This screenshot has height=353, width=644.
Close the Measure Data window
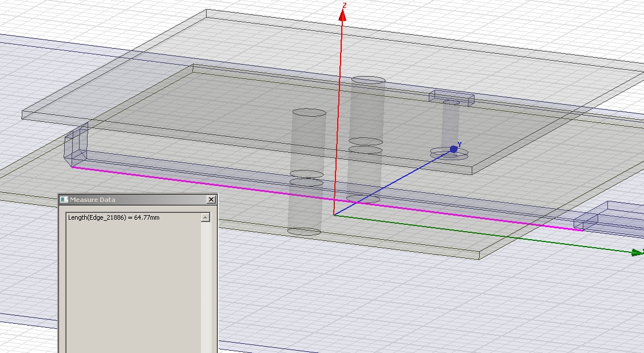pos(211,200)
